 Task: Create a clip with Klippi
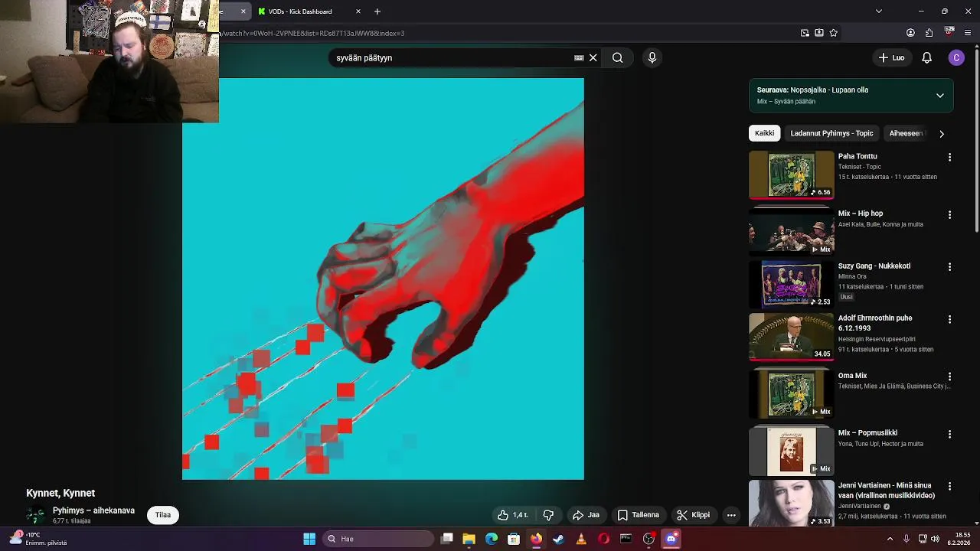693,515
